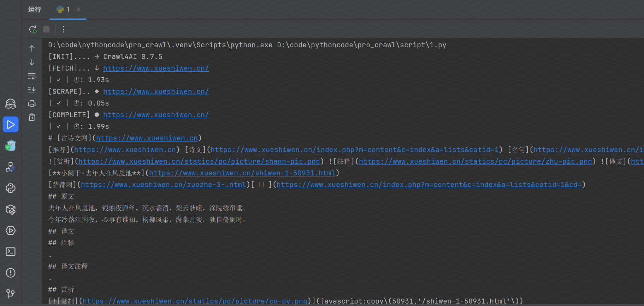Open the zhu-pic.png picture link
The image size is (644, 306).
click(475, 161)
